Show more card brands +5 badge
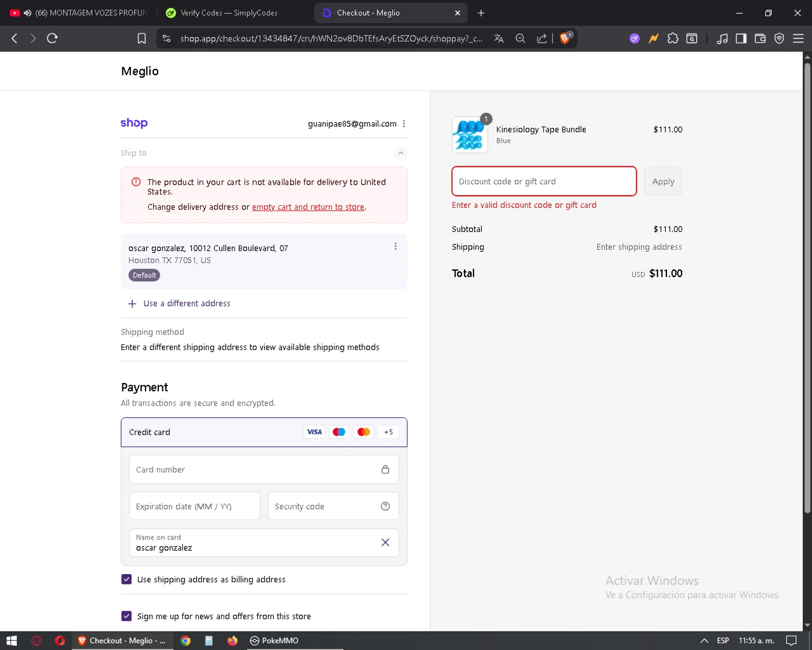 point(388,432)
